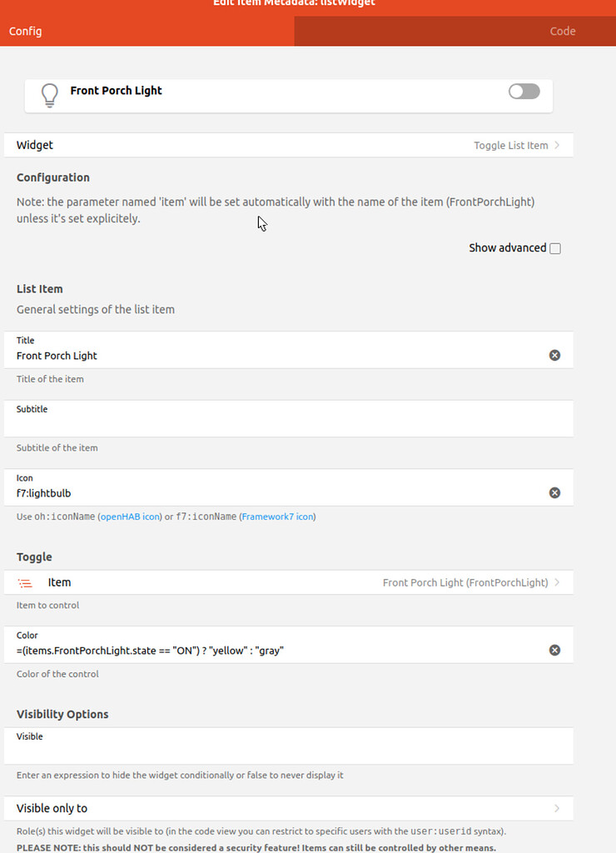Switch off the Front Porch Light toggle

(x=524, y=92)
